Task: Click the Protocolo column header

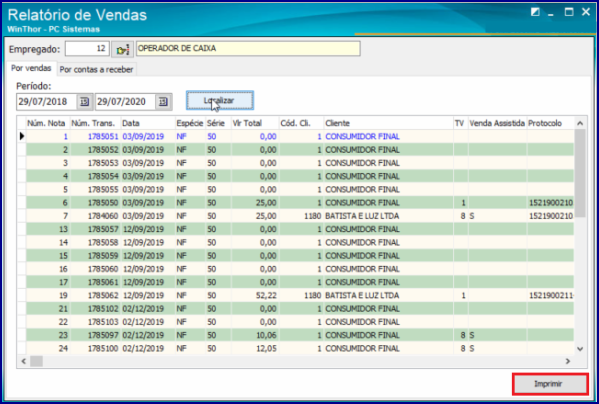Action: pyautogui.click(x=550, y=123)
